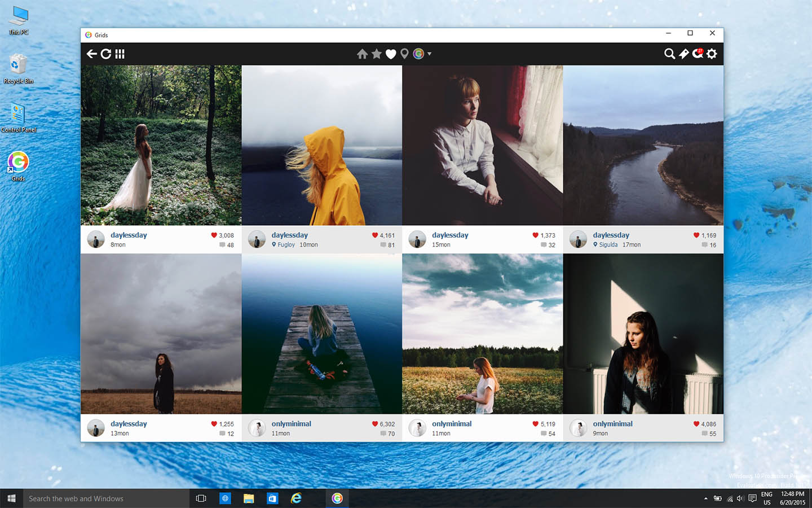
Task: Open the location map pin view
Action: click(x=404, y=54)
